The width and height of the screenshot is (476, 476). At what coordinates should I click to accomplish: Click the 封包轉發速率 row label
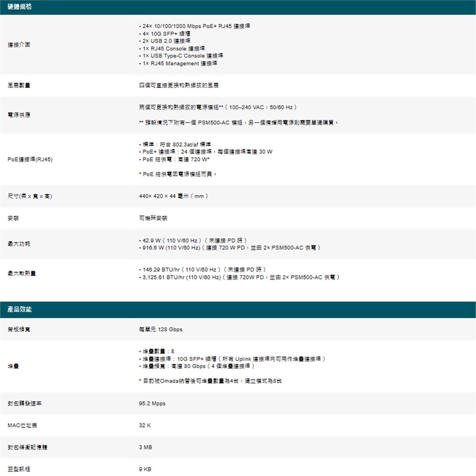pos(24,404)
